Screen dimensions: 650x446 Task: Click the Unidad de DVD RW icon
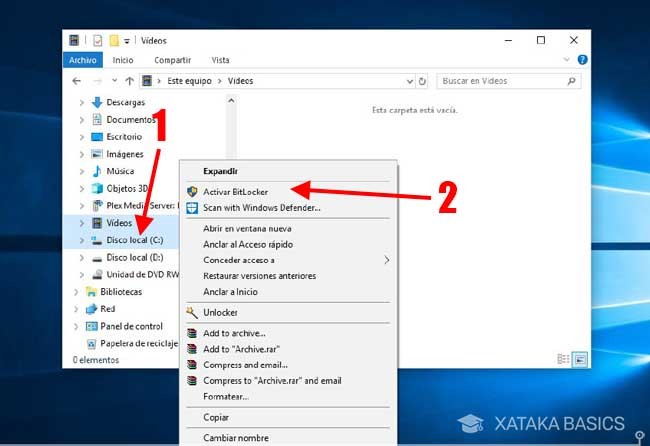click(x=97, y=274)
